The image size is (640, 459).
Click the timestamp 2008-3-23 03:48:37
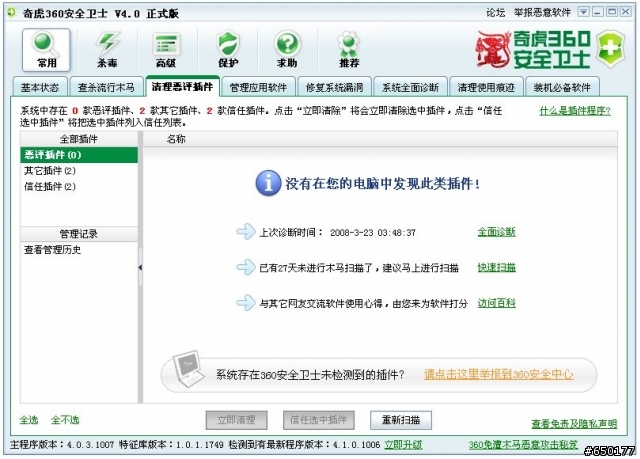[x=373, y=233]
